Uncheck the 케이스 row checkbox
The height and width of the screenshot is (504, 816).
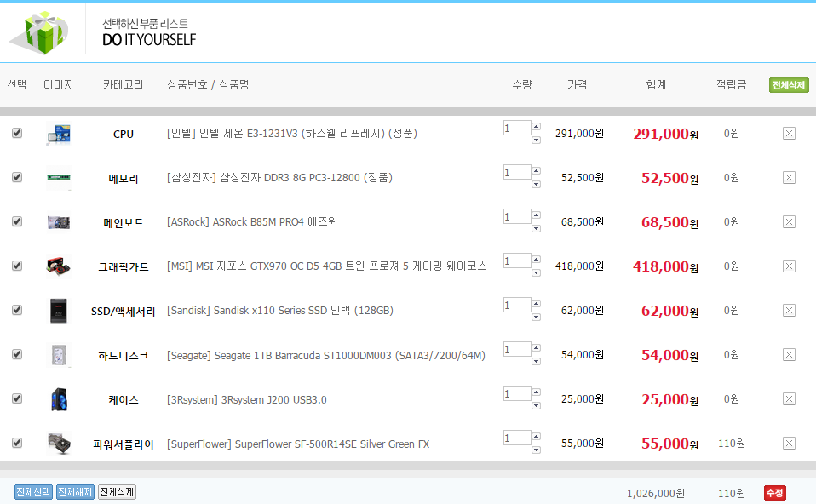pyautogui.click(x=17, y=398)
